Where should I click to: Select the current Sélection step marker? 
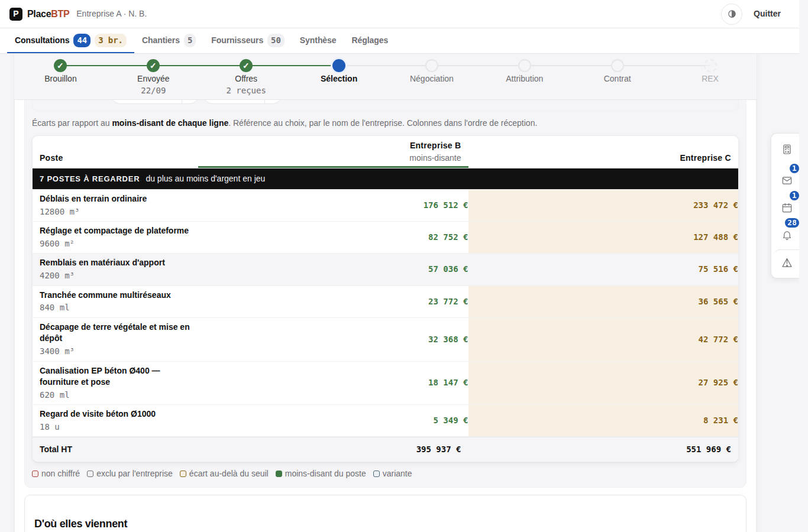tap(339, 66)
